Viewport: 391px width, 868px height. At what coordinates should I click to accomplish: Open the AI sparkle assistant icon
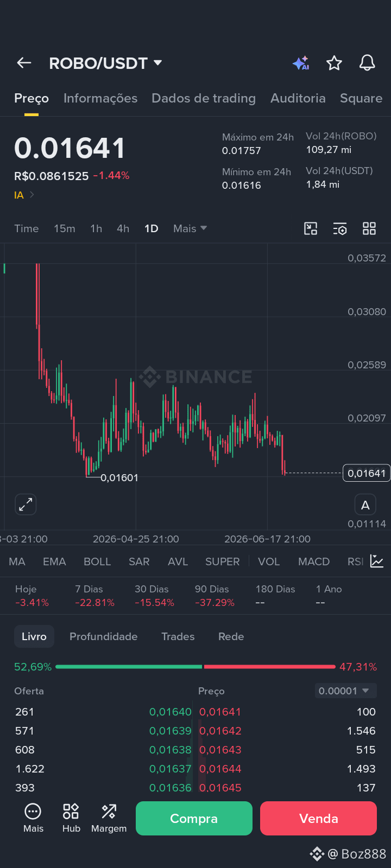(301, 63)
